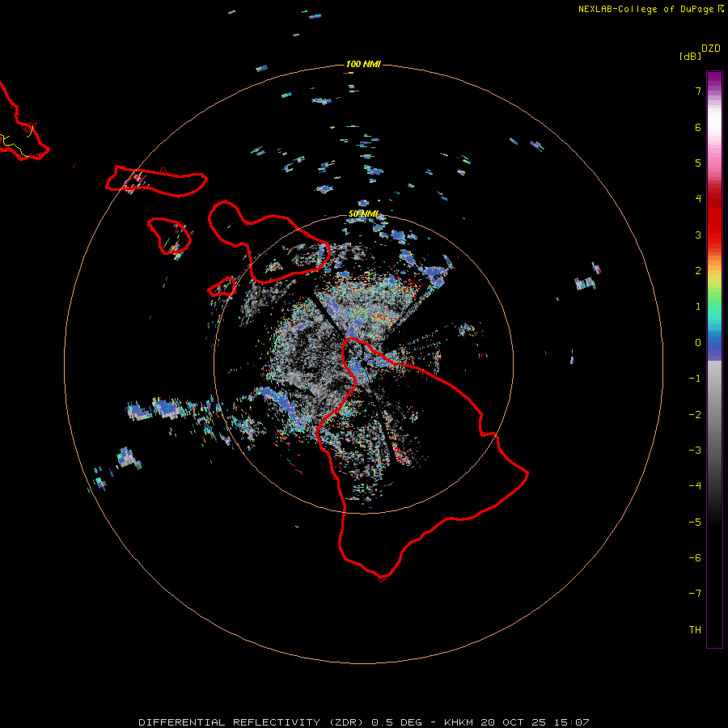Click the purple top of the color bar
Viewport: 728px width, 728px height.
point(714,79)
